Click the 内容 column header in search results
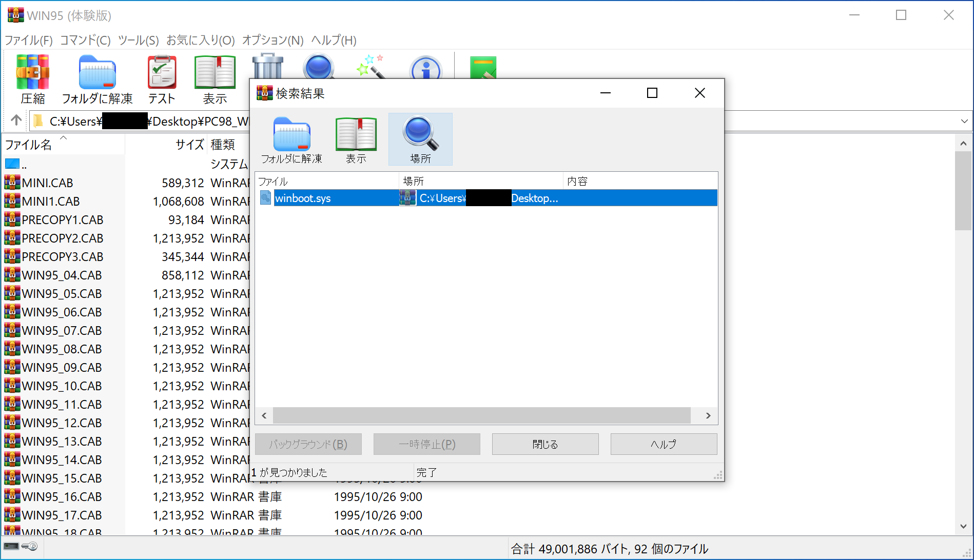This screenshot has height=560, width=974. tap(640, 181)
